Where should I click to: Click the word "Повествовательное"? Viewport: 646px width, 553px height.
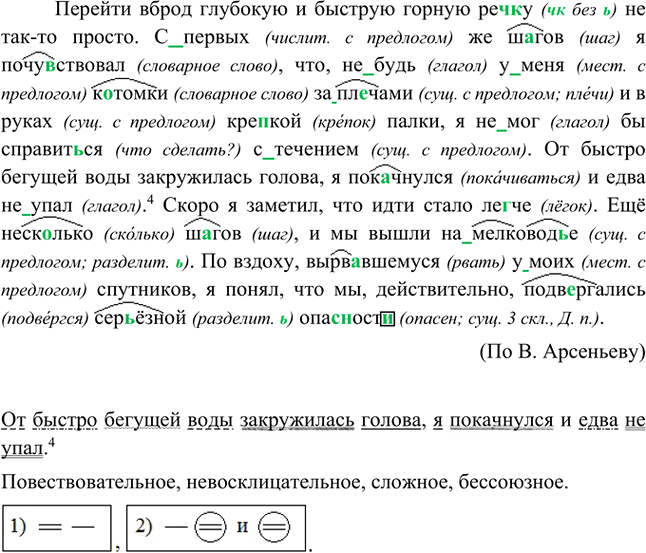91,482
